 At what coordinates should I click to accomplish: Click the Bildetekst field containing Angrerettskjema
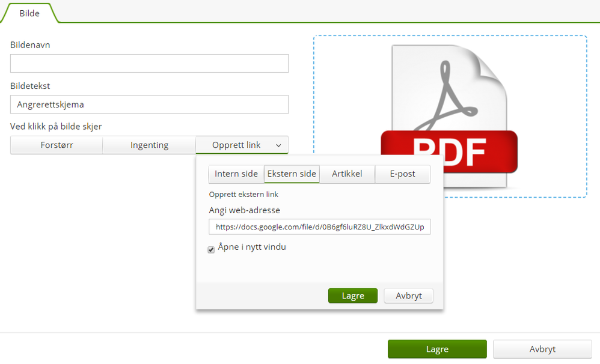point(149,105)
